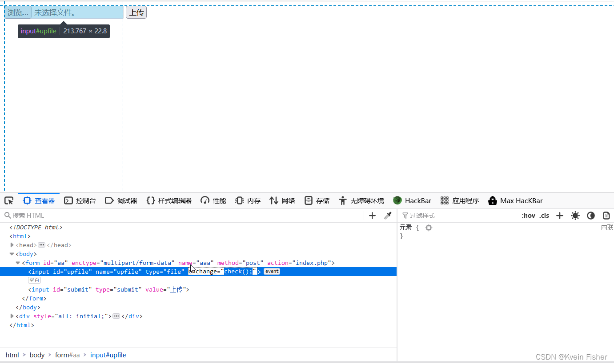Toggle light color scheme simulation

pos(575,216)
